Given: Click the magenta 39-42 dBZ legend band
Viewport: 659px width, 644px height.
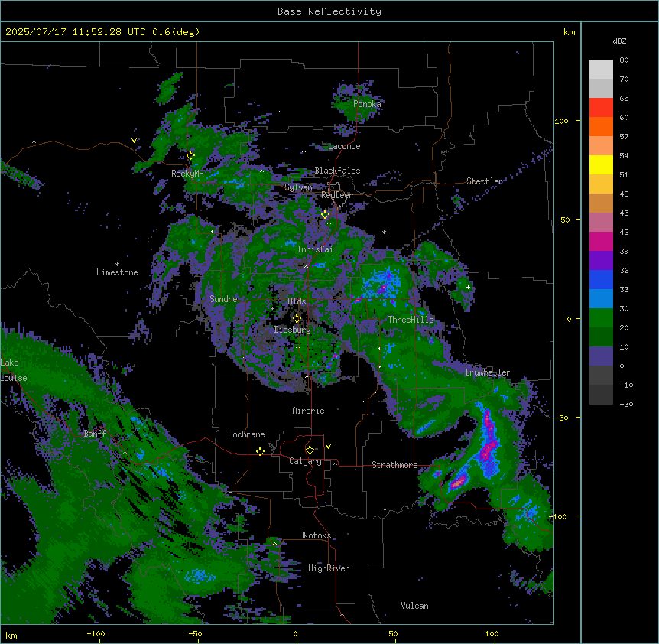Looking at the screenshot, I should tap(601, 241).
